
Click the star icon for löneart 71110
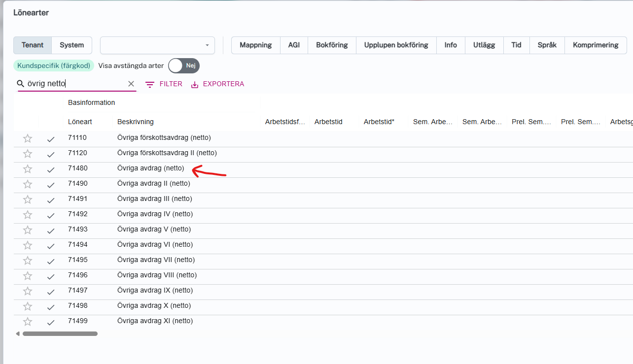pos(28,138)
